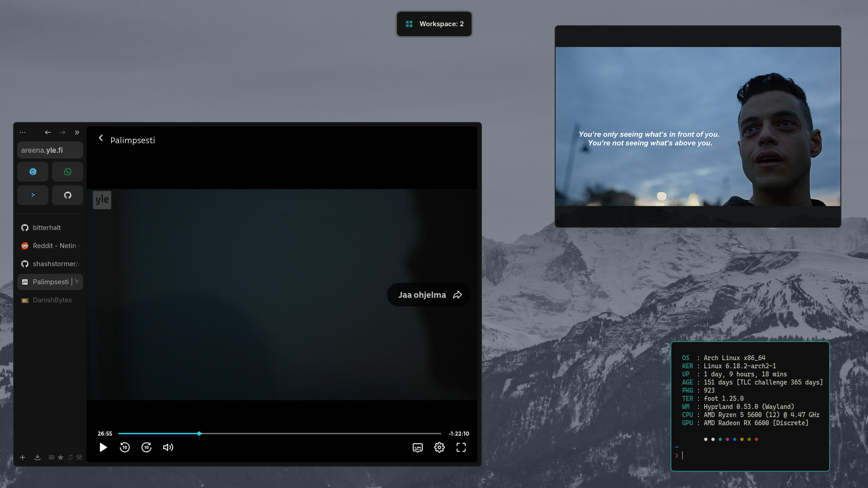The image size is (868, 488).
Task: Mute the video player volume
Action: 168,447
